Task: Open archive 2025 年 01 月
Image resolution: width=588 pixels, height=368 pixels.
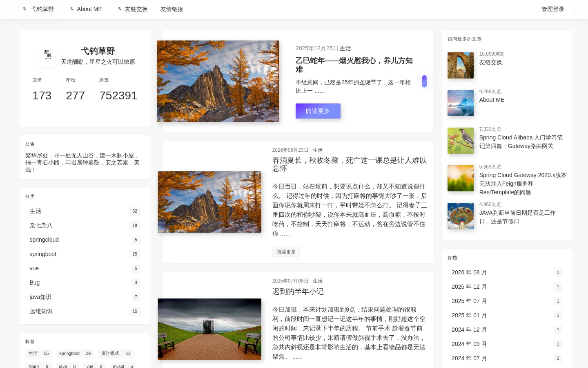Action: point(507,315)
